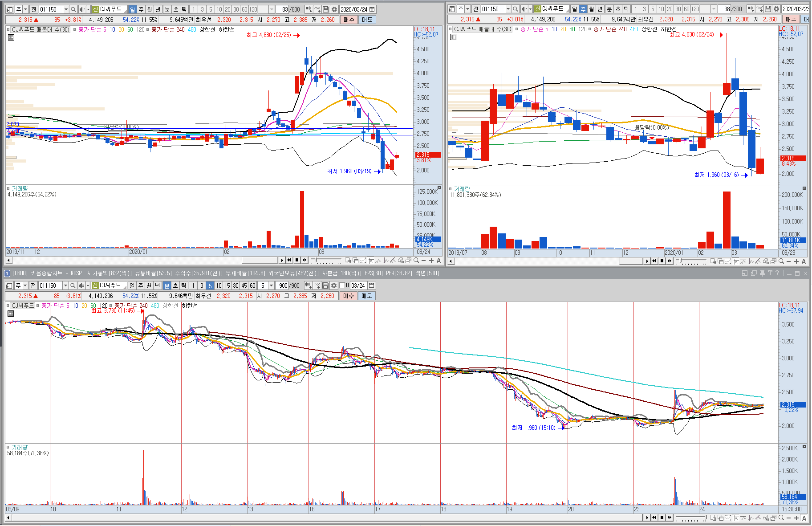Screen dimensions: 812x526
Task: Select 분 (minute) period in top-left chart
Action: tap(167, 9)
